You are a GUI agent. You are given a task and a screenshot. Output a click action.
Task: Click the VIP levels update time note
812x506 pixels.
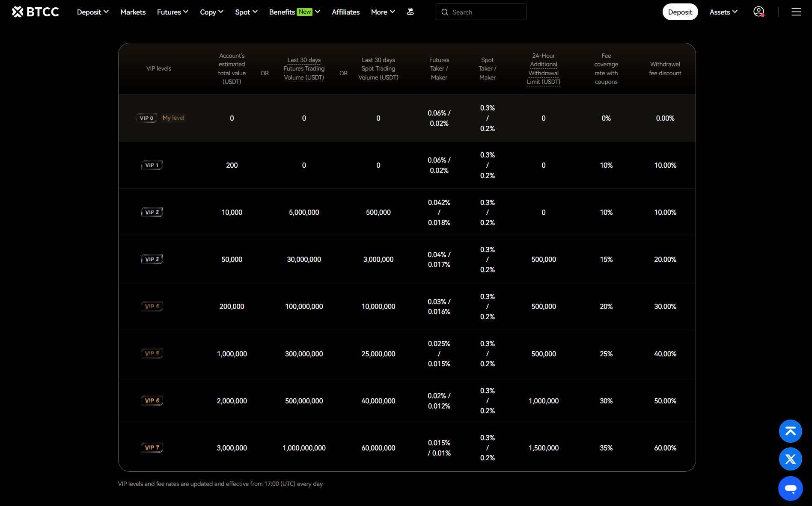(x=220, y=484)
